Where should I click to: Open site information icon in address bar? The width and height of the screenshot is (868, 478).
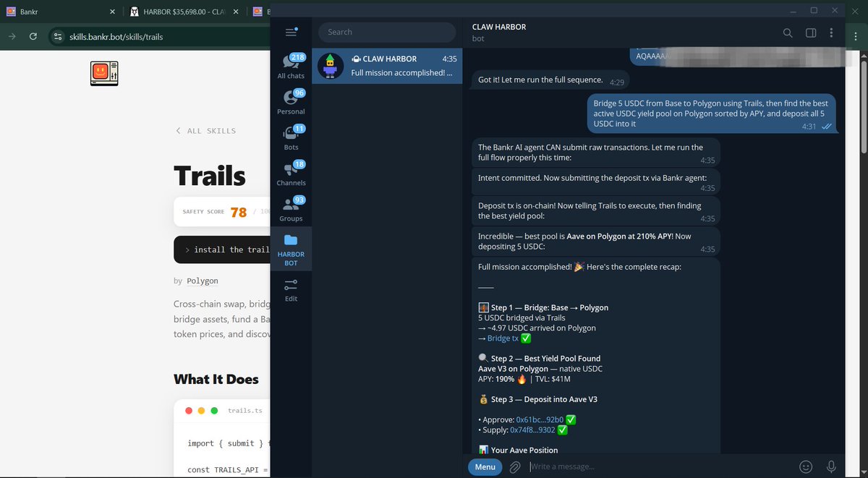59,36
